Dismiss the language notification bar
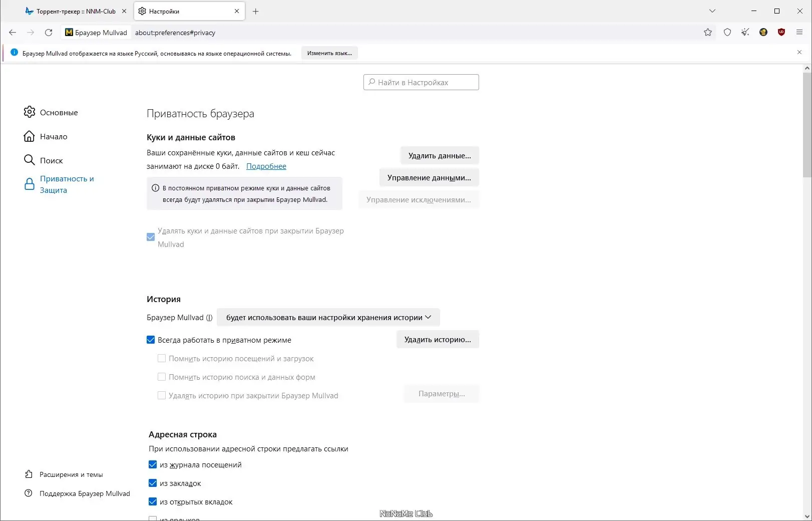This screenshot has height=521, width=812. pyautogui.click(x=799, y=53)
